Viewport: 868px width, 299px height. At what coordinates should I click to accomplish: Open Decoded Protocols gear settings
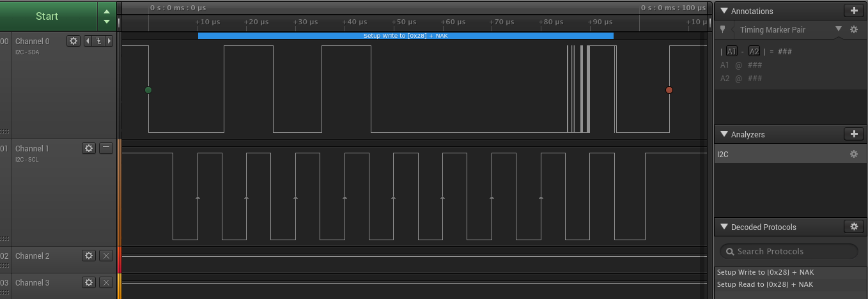(x=854, y=227)
